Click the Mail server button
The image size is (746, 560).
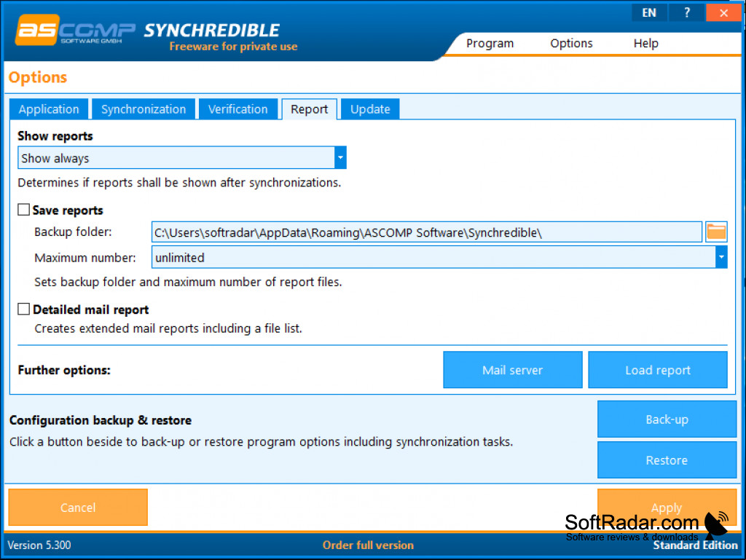coord(512,370)
